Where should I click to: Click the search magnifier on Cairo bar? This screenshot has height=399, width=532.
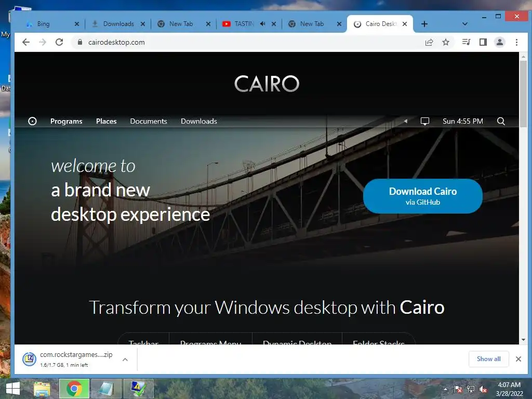501,121
